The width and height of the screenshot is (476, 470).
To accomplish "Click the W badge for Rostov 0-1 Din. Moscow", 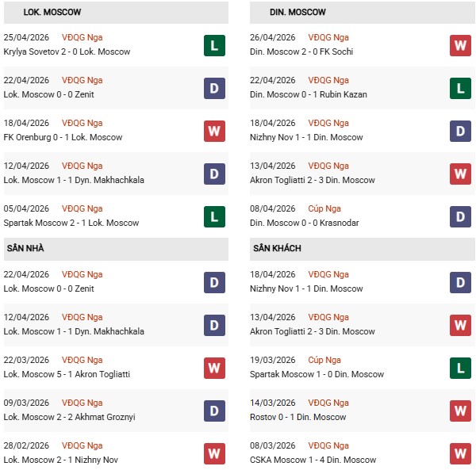I will (x=461, y=411).
